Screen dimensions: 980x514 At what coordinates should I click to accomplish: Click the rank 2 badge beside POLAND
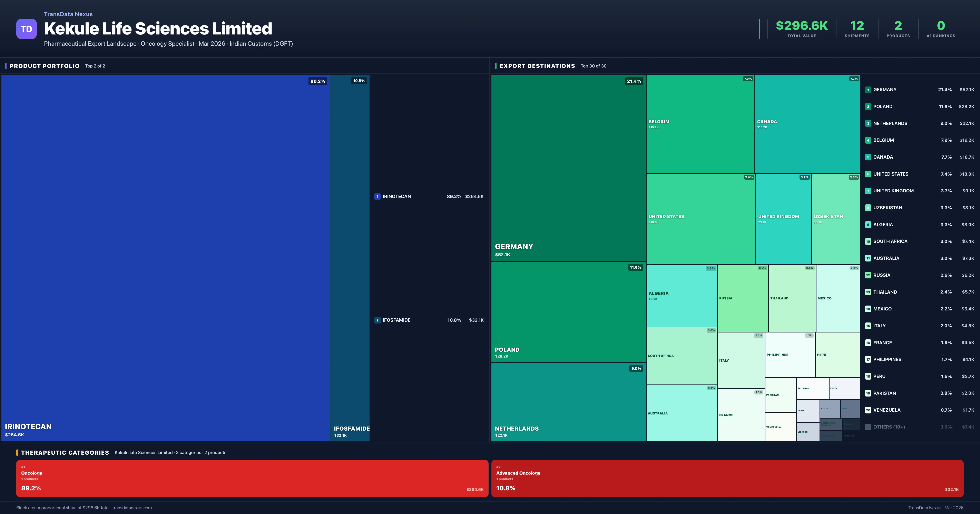[868, 106]
